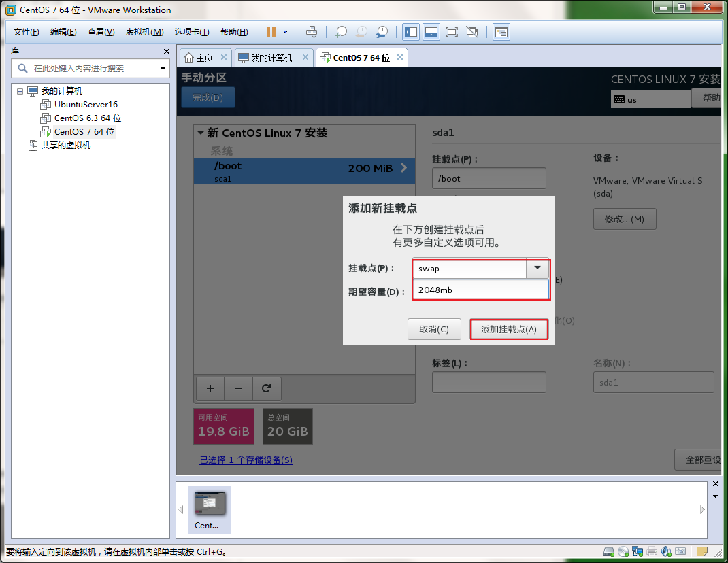Select the Cent... VM thumbnail
This screenshot has width=728, height=563.
pyautogui.click(x=210, y=510)
